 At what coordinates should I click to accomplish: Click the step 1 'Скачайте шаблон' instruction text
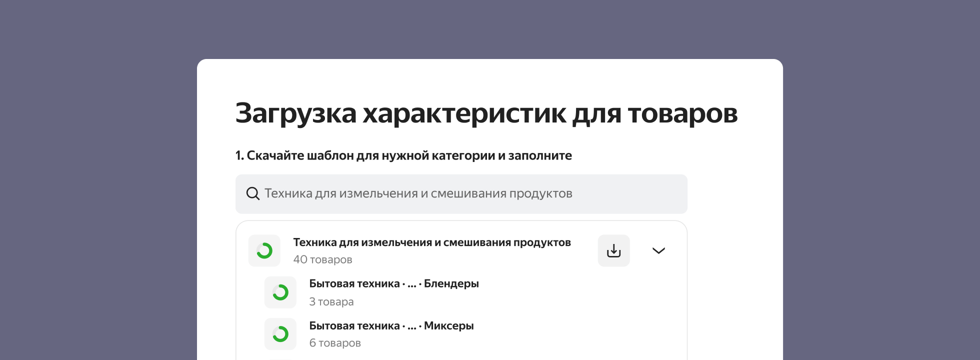point(403,155)
